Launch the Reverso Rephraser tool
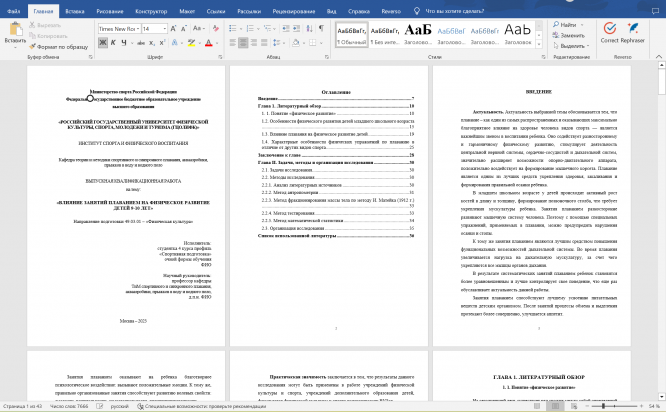 pyautogui.click(x=633, y=33)
